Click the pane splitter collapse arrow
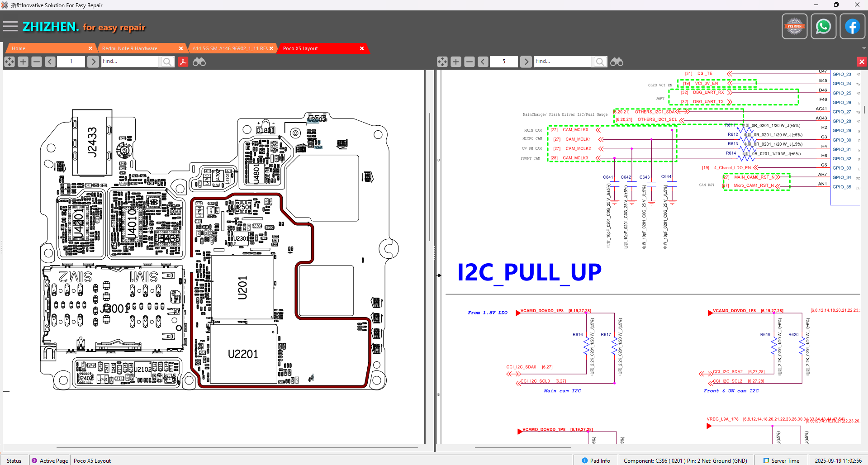This screenshot has height=465, width=868. [x=439, y=275]
